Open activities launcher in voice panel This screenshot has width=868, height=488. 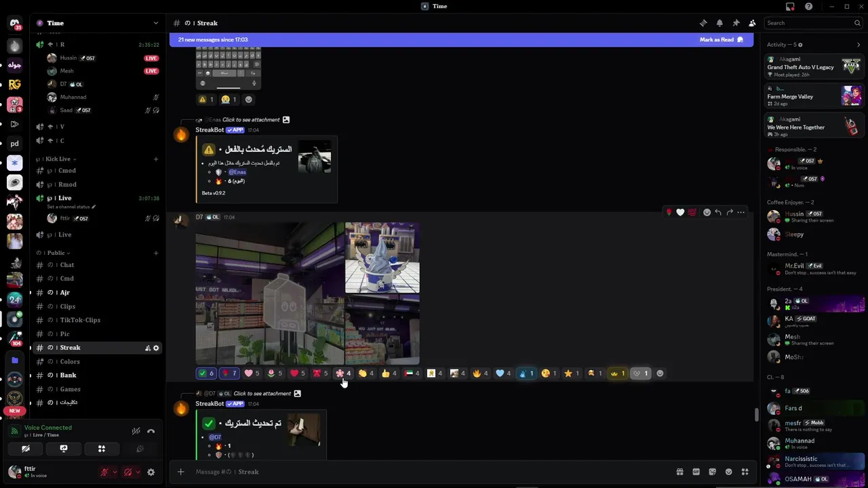click(x=102, y=449)
